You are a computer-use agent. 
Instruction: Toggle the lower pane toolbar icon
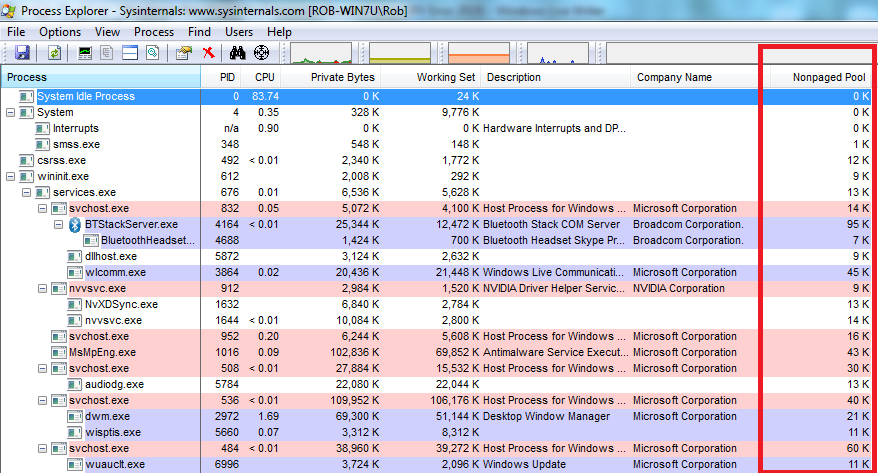(129, 52)
